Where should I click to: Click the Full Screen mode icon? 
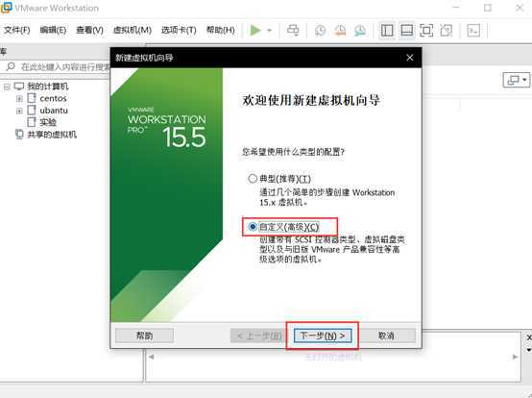426,31
